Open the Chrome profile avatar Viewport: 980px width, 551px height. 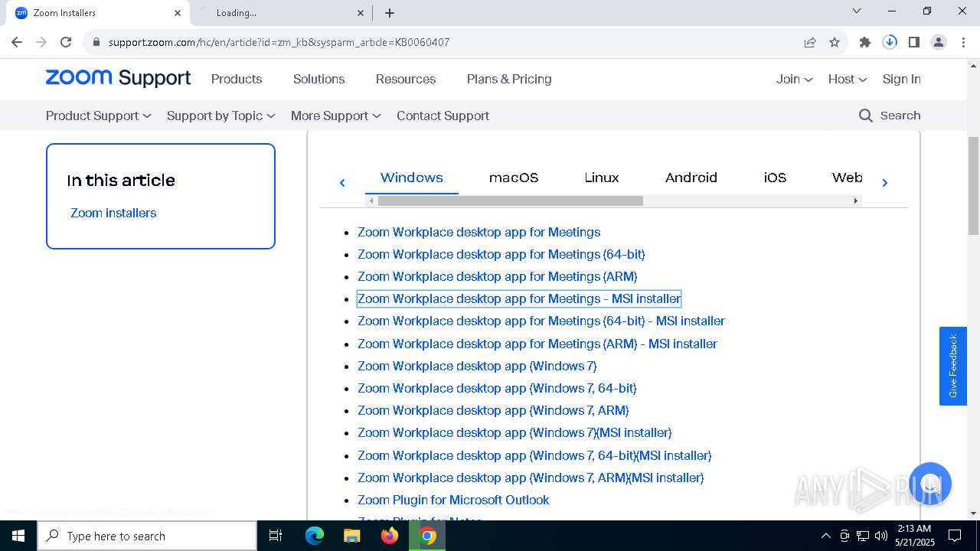[939, 42]
